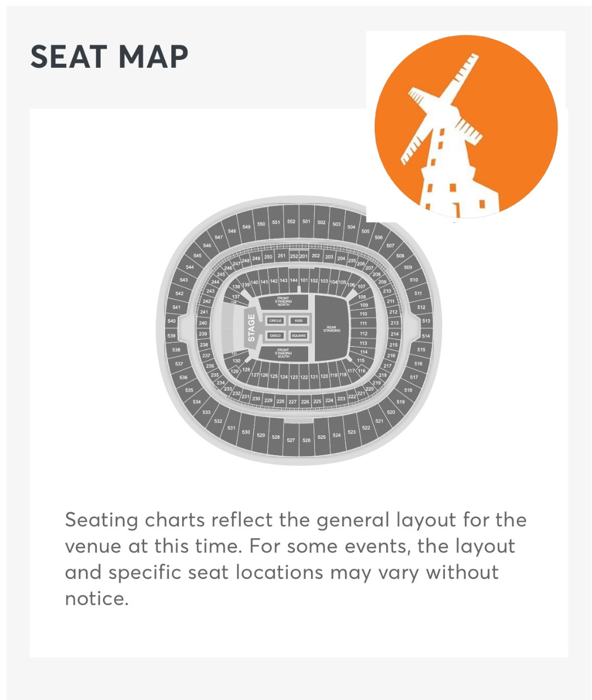Choose upper-tier section 540

[x=171, y=321]
